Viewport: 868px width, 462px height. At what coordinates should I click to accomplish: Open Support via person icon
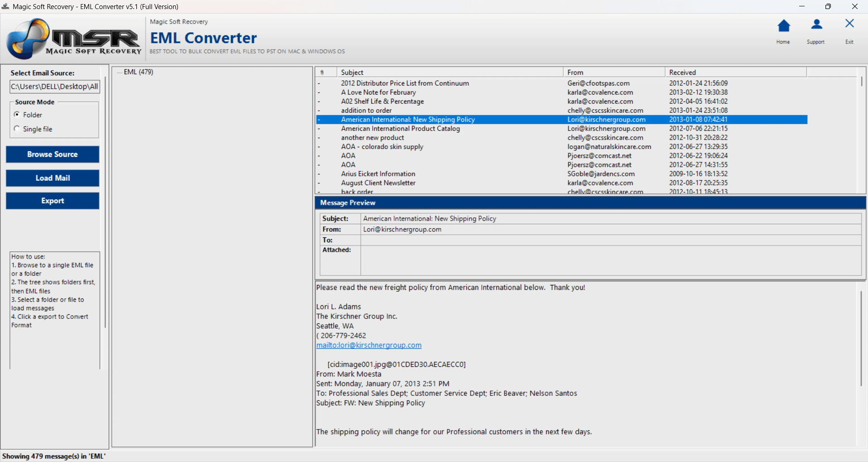(x=816, y=24)
